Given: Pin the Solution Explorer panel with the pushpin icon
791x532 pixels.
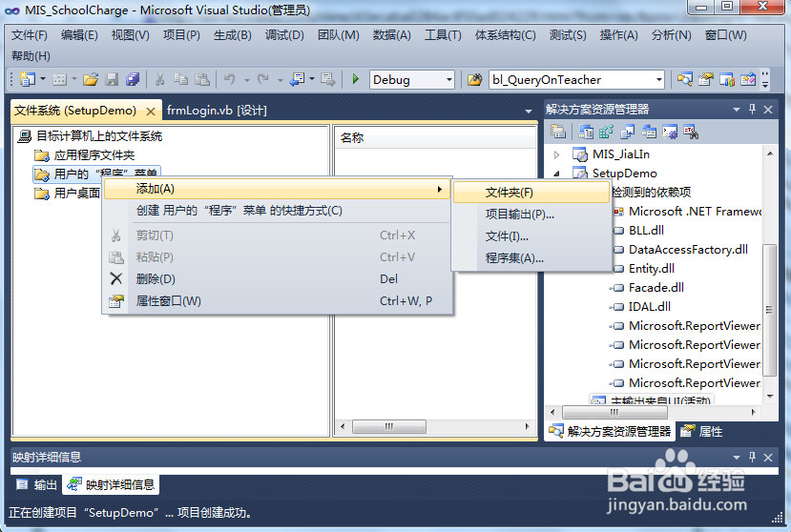Looking at the screenshot, I should (x=752, y=109).
